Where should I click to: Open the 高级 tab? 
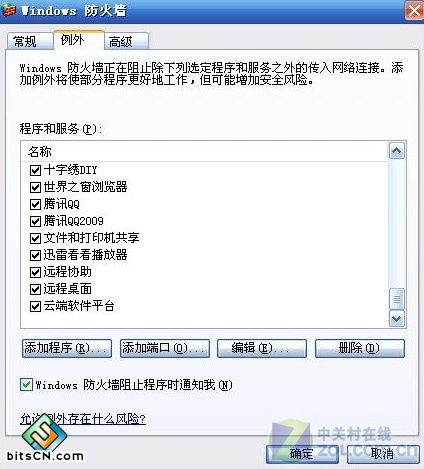coord(126,42)
